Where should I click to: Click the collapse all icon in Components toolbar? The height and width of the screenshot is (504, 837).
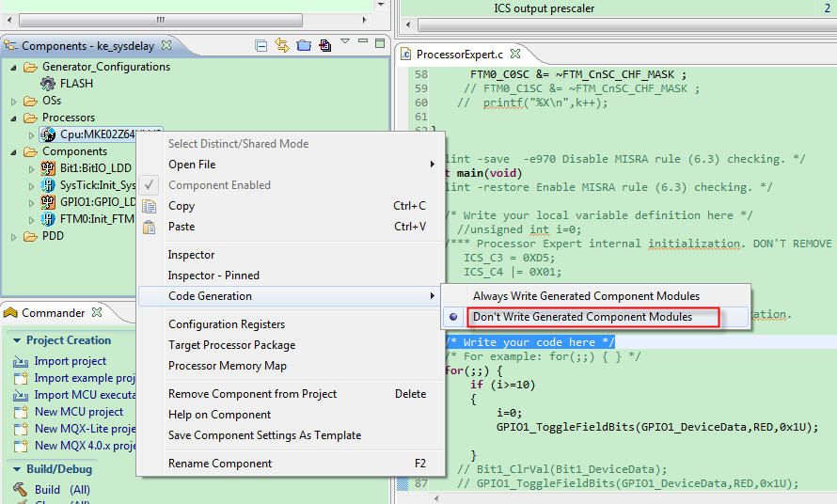pyautogui.click(x=261, y=46)
